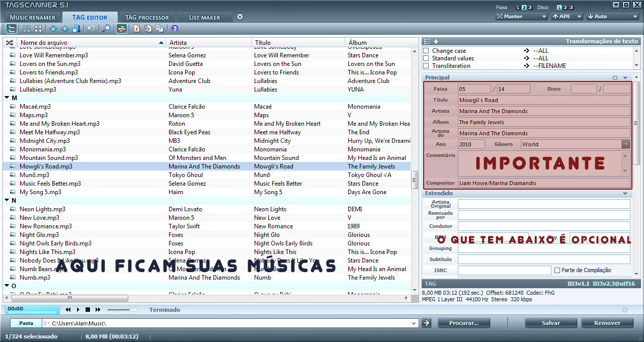Toggle the tree view toolbar icon
Screen dimensions: 644x342
pyautogui.click(x=11, y=29)
